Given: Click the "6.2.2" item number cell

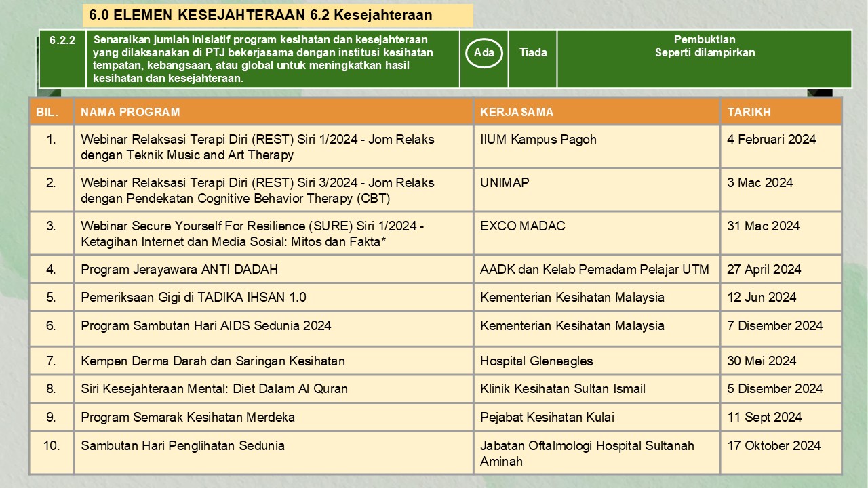Looking at the screenshot, I should 62,40.
